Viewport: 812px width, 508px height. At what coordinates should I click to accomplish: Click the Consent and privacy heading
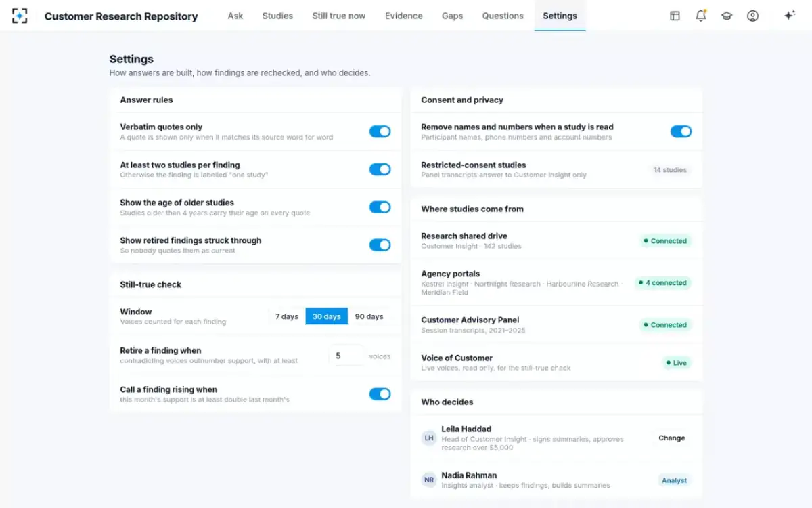[462, 100]
